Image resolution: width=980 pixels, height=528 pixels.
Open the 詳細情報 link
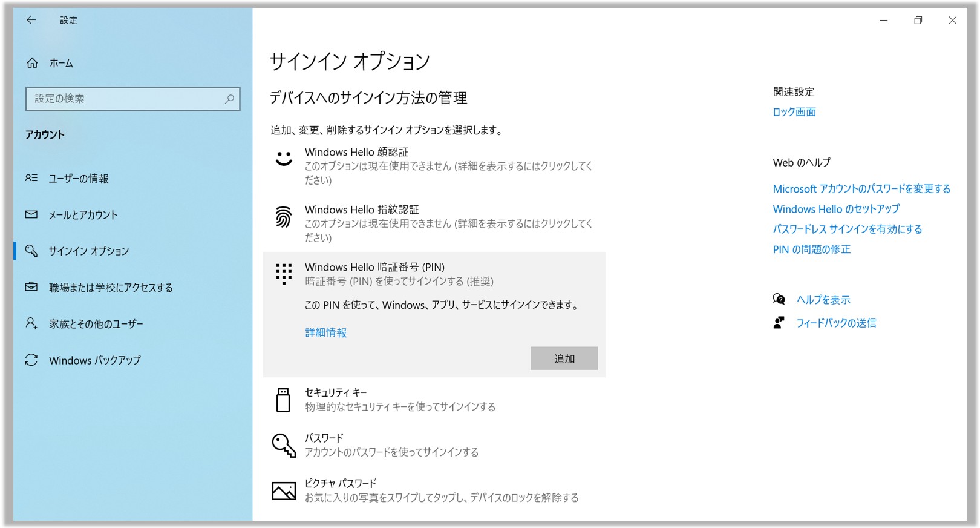[x=325, y=332]
